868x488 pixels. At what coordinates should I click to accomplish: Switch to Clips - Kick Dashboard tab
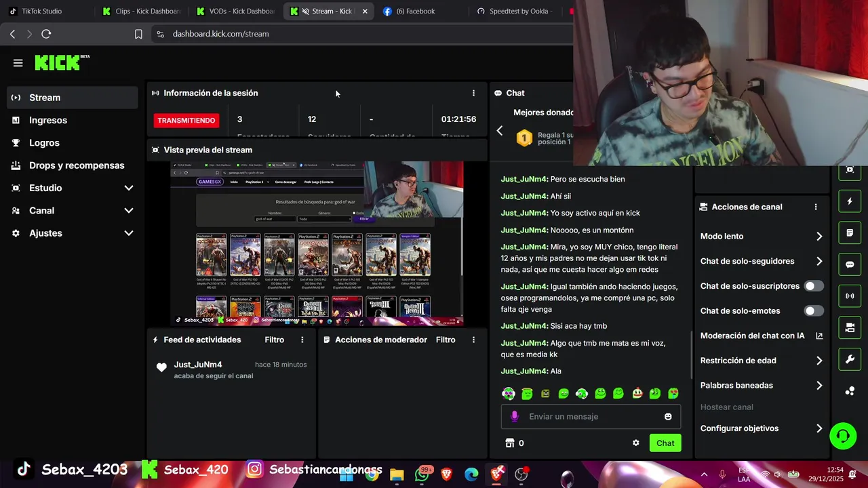point(141,11)
